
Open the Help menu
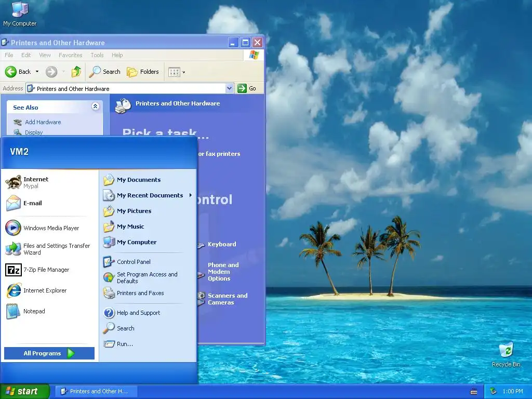tap(117, 55)
